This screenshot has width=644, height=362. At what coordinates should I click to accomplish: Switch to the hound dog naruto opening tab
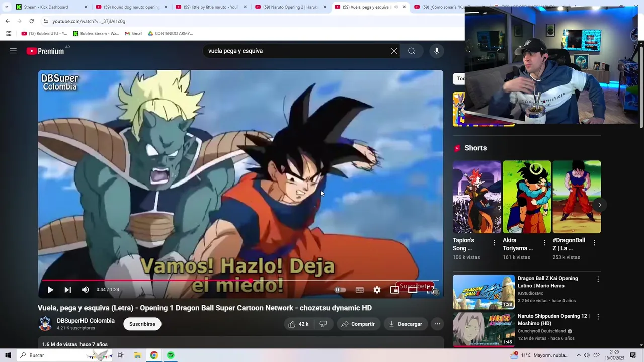point(131,7)
